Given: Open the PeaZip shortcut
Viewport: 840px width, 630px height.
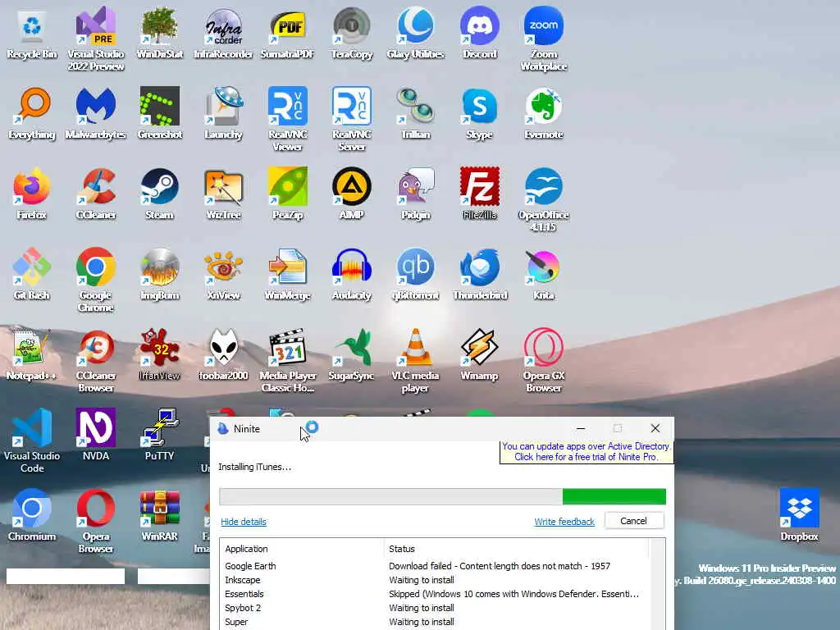Looking at the screenshot, I should (x=288, y=194).
